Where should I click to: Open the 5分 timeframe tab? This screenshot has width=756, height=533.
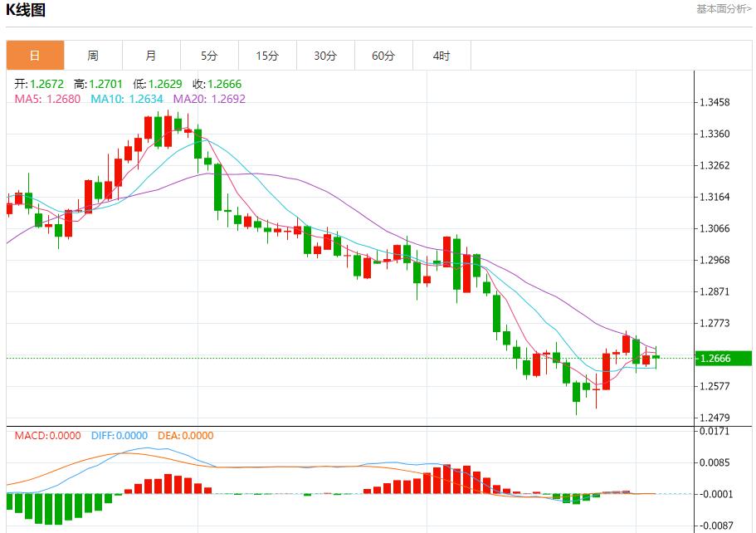tap(209, 56)
